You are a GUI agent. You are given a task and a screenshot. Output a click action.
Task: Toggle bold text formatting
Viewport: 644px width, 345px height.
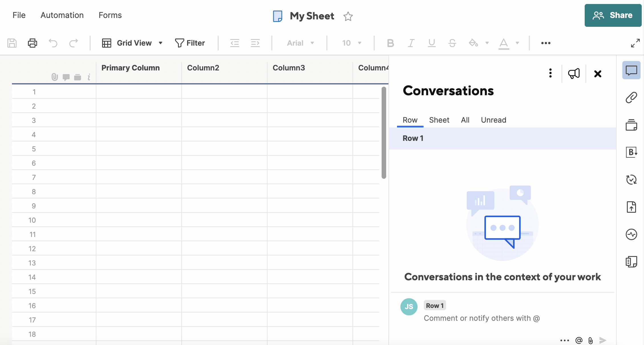(x=390, y=43)
